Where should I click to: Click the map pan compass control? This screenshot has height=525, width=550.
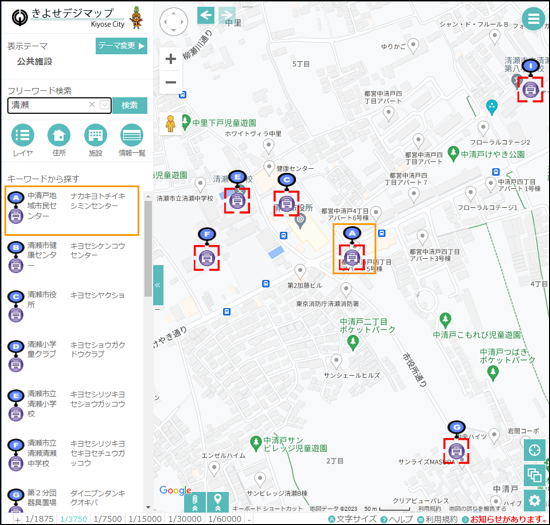click(x=174, y=22)
